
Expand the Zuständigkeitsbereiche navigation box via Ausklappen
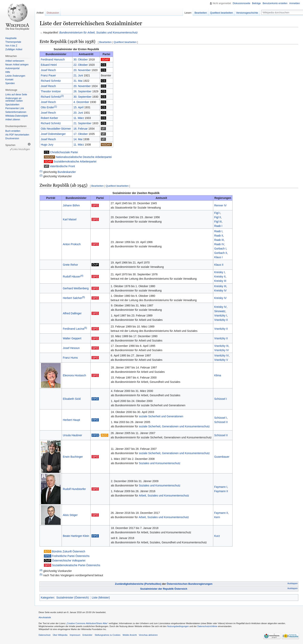point(292,584)
